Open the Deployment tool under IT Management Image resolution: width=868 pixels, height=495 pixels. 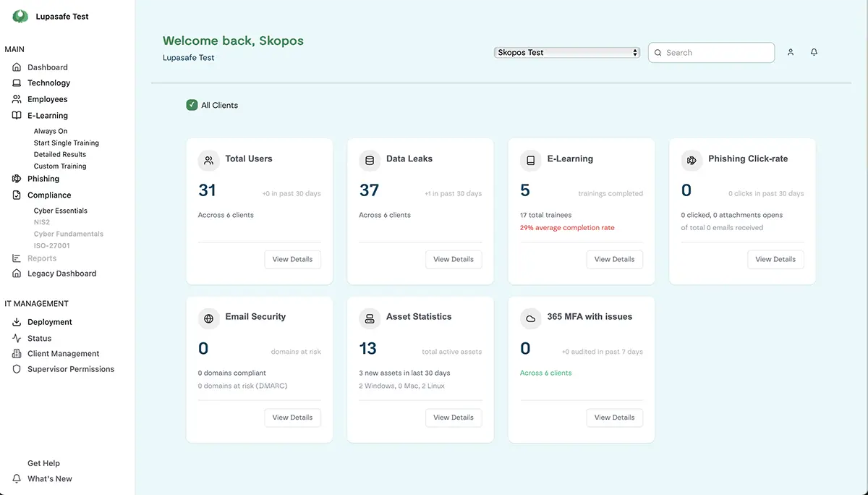point(51,321)
